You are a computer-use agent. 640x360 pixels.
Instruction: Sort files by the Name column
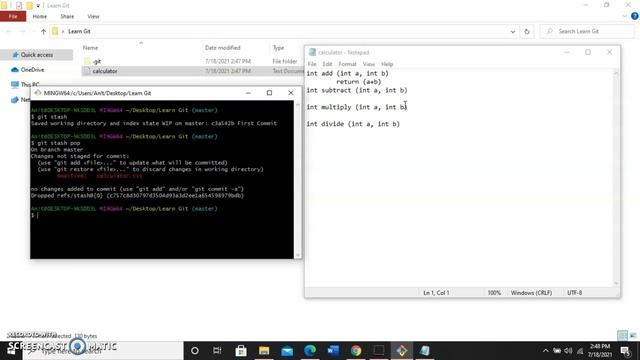tap(90, 48)
